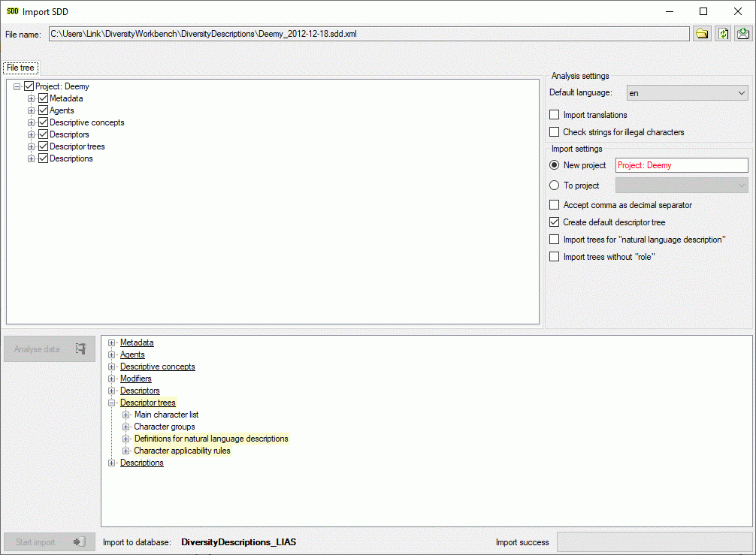Image resolution: width=756 pixels, height=555 pixels.
Task: Click the New project name field
Action: [x=681, y=165]
